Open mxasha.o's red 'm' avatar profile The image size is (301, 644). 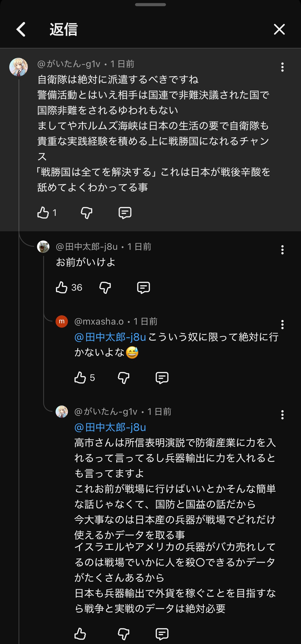pyautogui.click(x=62, y=321)
